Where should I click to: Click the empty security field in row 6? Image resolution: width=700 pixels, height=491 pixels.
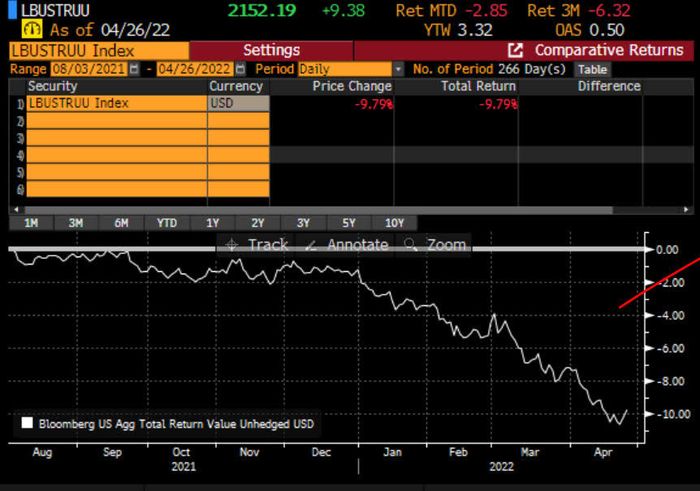click(x=117, y=189)
